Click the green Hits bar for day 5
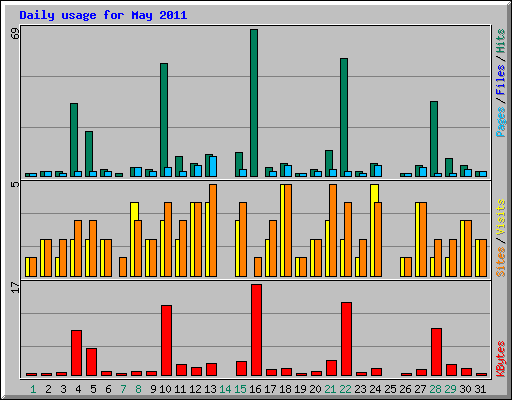512x400 pixels. 89,154
